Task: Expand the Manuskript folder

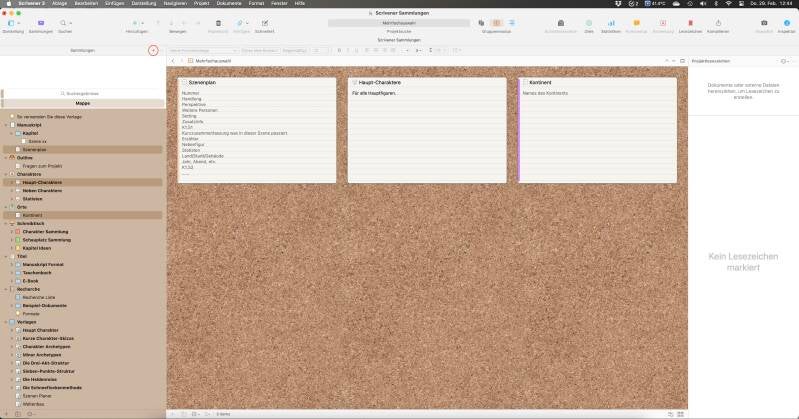Action: [5, 125]
